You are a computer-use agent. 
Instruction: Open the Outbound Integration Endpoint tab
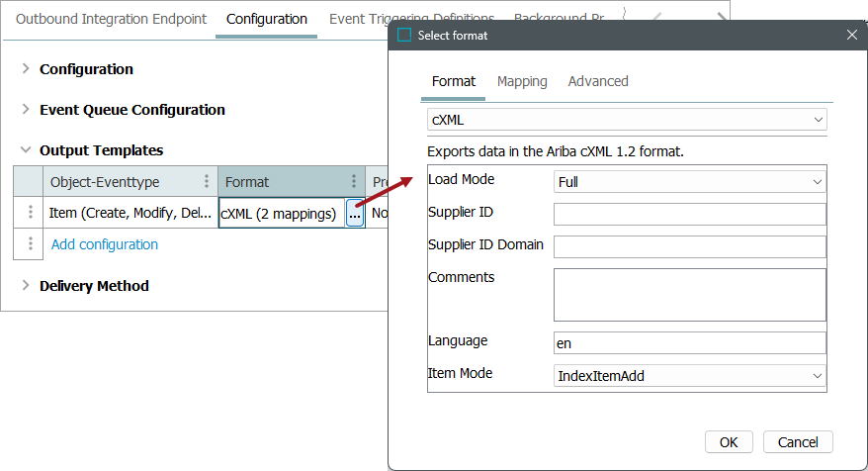(x=112, y=19)
